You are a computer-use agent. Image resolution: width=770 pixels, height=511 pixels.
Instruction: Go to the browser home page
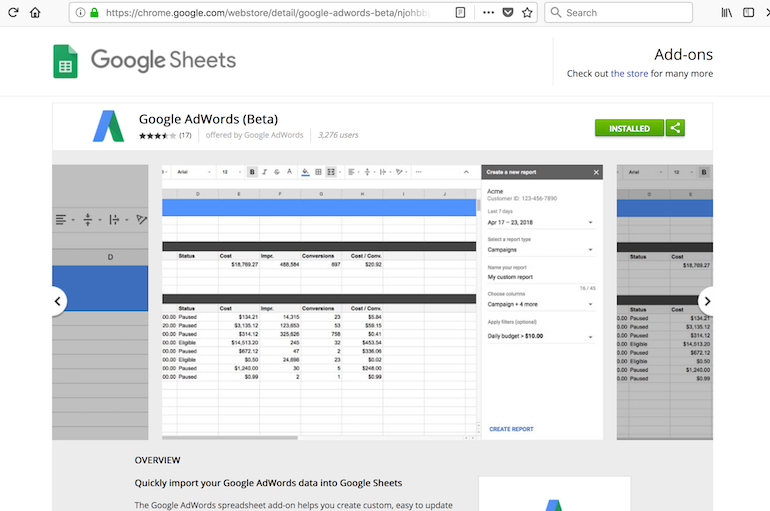(x=35, y=12)
